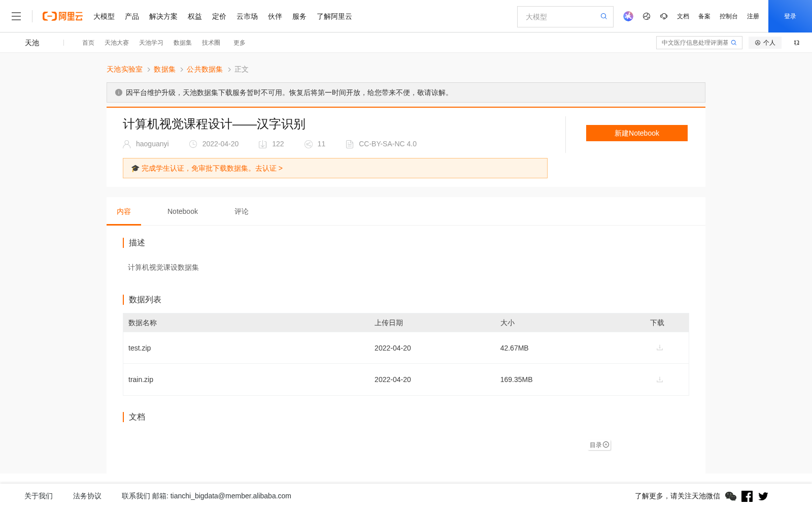Open 解决方案 top menu

click(x=163, y=16)
